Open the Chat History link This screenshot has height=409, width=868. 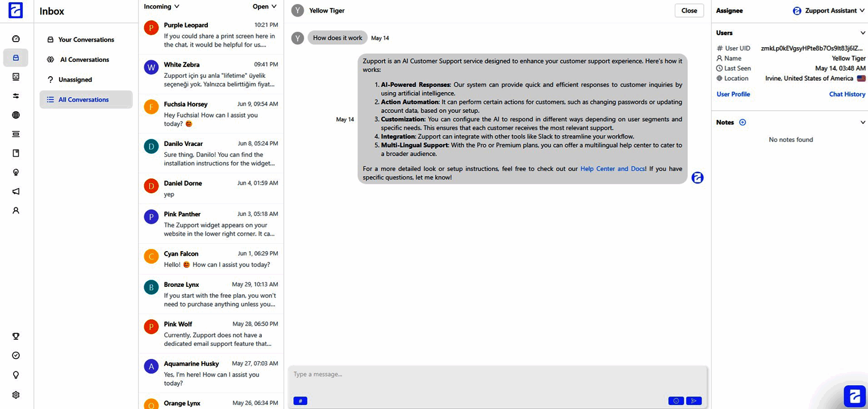click(x=847, y=94)
